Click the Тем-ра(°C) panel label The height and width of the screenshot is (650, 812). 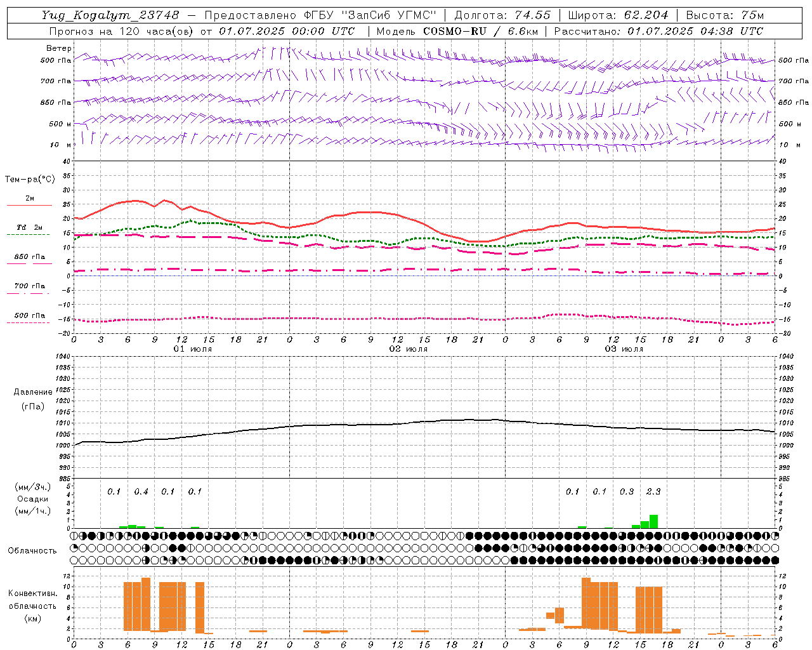tap(30, 180)
